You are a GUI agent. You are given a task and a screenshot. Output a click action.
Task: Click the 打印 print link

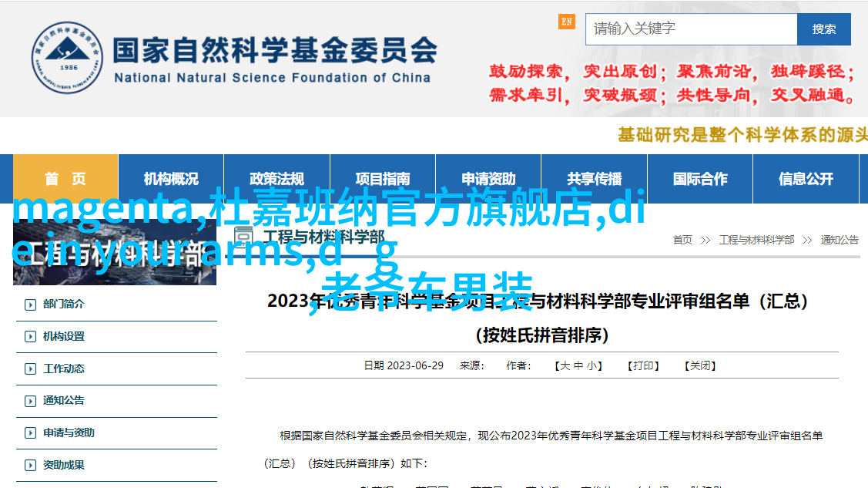[643, 365]
